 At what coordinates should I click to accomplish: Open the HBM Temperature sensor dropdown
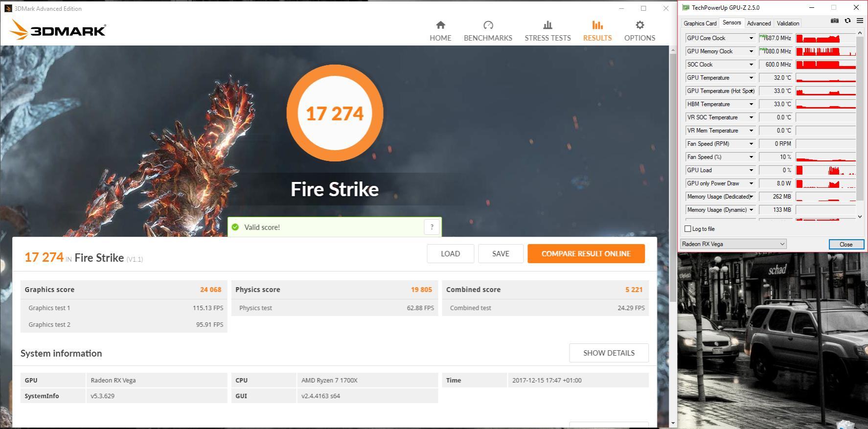(x=751, y=104)
